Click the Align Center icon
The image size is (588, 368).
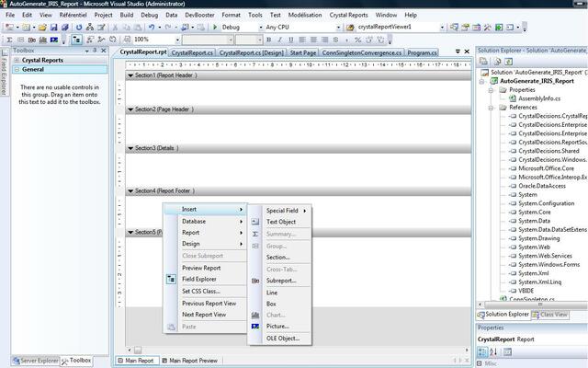point(313,40)
